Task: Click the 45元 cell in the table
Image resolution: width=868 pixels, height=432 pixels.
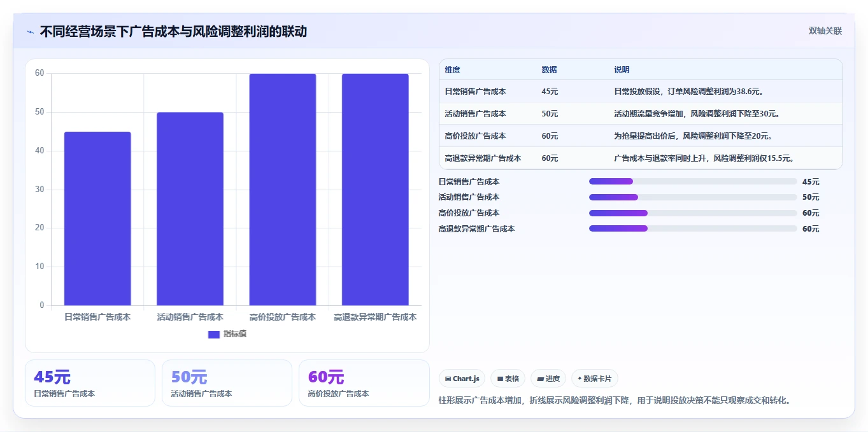Action: 550,92
